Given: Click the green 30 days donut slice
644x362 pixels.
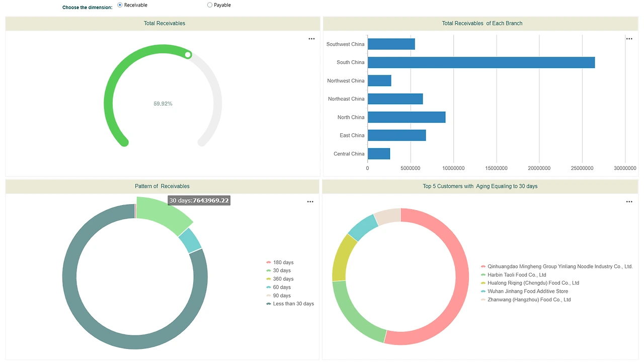Looking at the screenshot, I should tap(164, 215).
